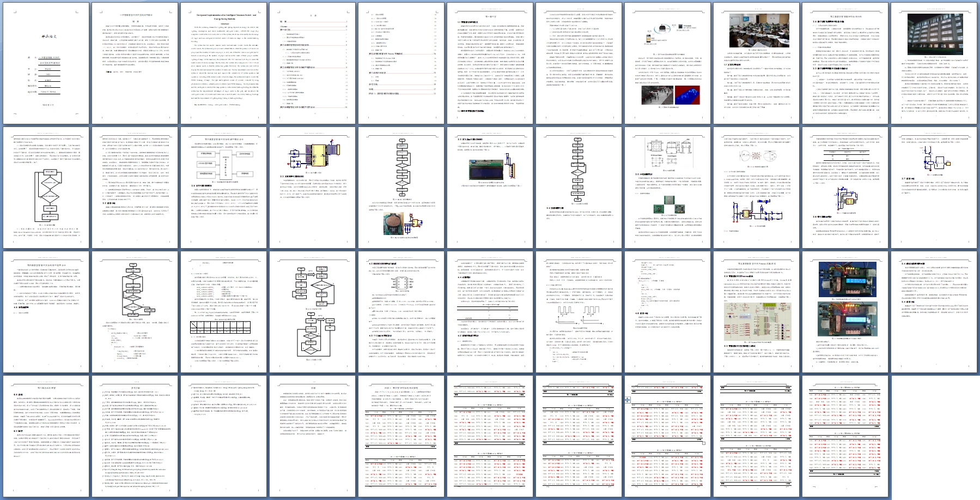Image resolution: width=980 pixels, height=500 pixels.
Task: Select page with flowchart and coin battery photo
Action: coord(401,187)
